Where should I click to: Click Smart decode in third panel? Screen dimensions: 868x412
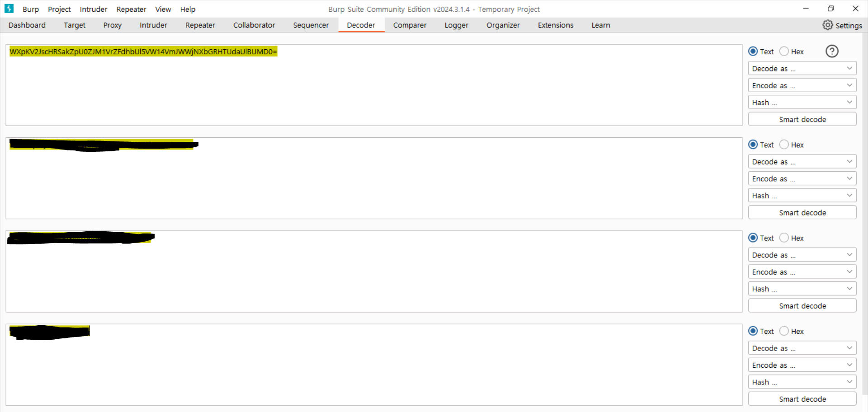tap(802, 306)
